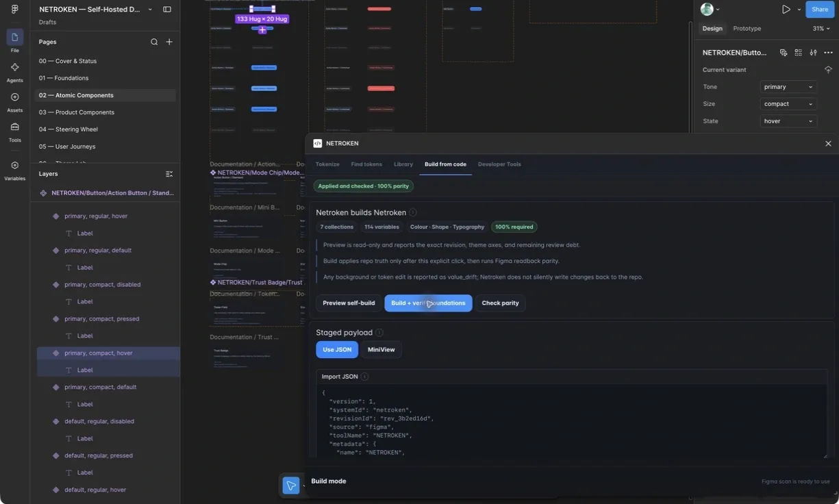The width and height of the screenshot is (839, 504).
Task: Click component icon of NETROKEN/Button layer
Action: [43, 193]
